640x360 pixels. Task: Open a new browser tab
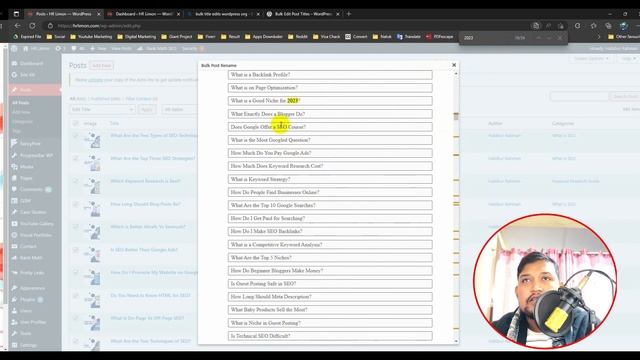pyautogui.click(x=349, y=14)
